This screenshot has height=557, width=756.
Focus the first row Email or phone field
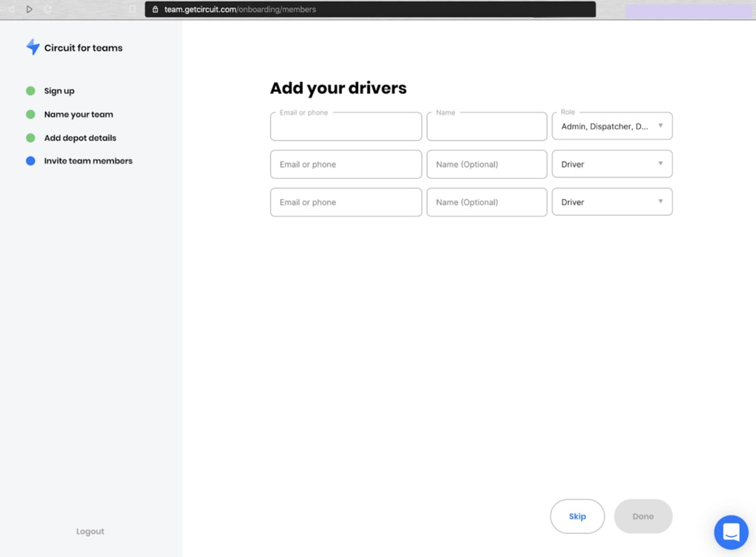click(346, 127)
